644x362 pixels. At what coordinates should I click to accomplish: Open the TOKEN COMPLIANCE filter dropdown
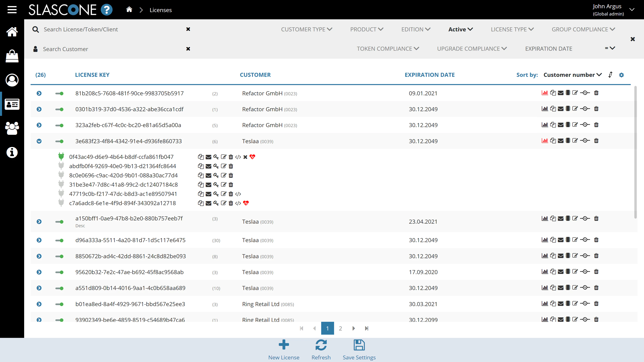click(388, 49)
